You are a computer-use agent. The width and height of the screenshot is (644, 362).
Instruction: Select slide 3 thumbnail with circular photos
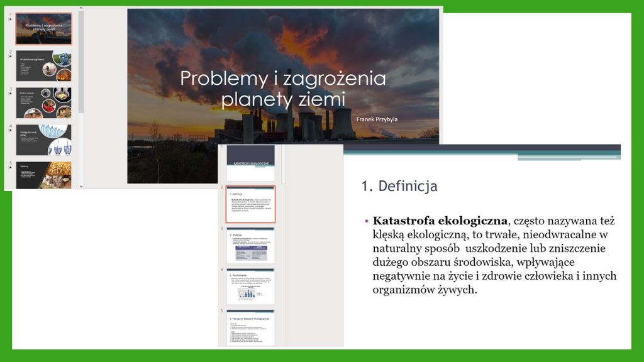(x=43, y=103)
